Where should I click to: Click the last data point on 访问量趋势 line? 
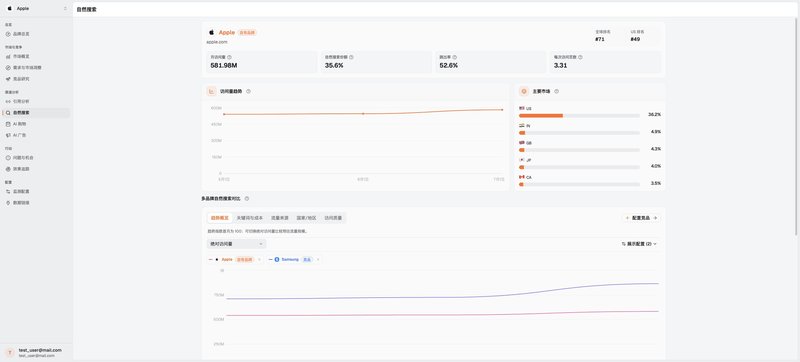[x=502, y=110]
